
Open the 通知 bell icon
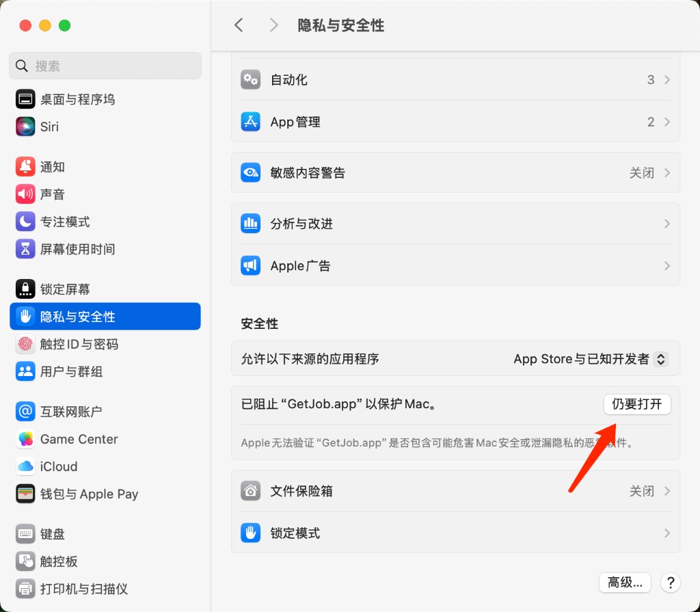[x=25, y=167]
